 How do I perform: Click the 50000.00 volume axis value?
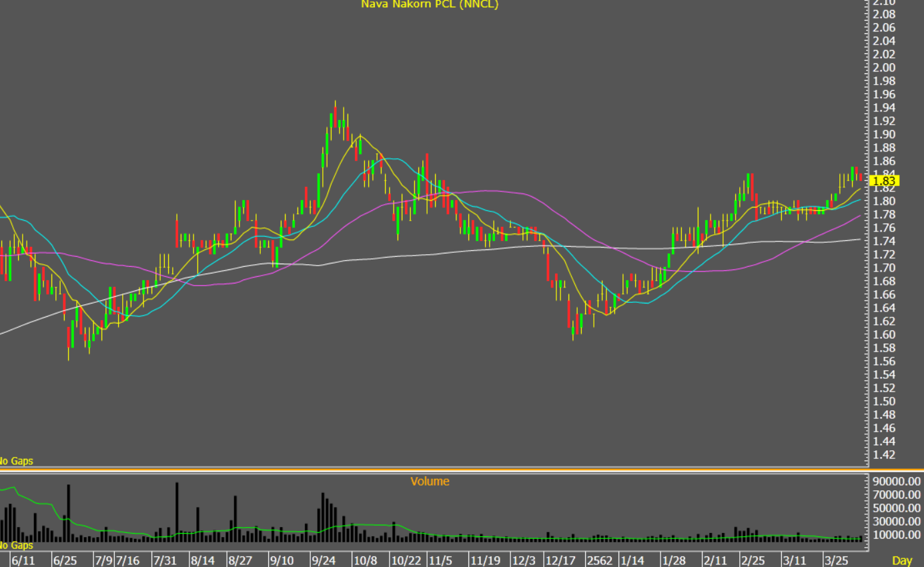897,508
